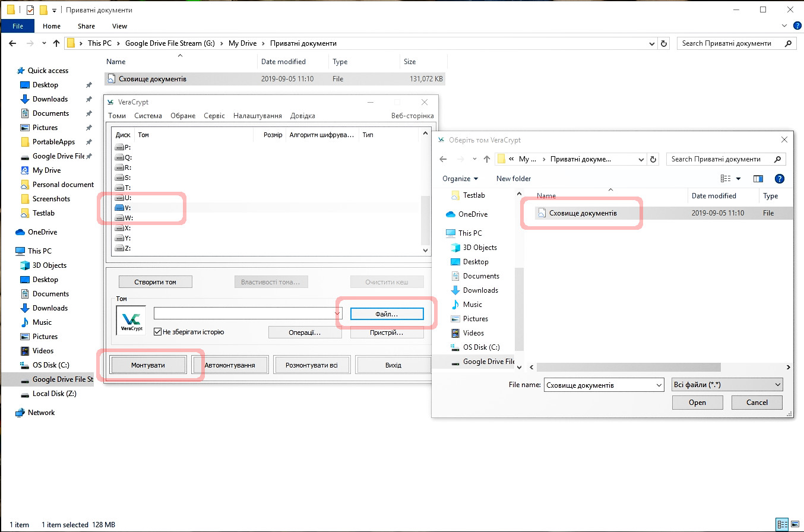This screenshot has height=532, width=804.
Task: Switch to details view in Explorer status bar
Action: click(783, 524)
